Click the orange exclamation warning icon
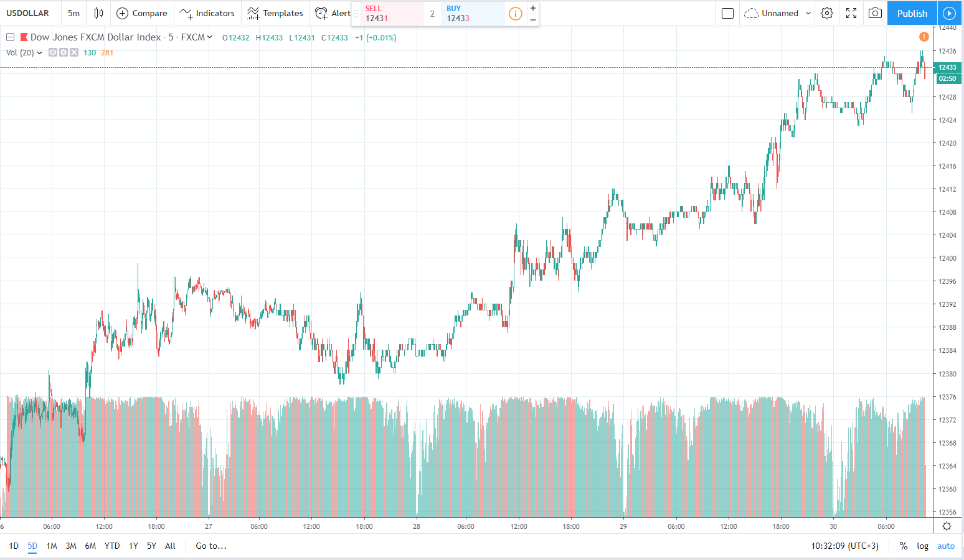 (924, 37)
